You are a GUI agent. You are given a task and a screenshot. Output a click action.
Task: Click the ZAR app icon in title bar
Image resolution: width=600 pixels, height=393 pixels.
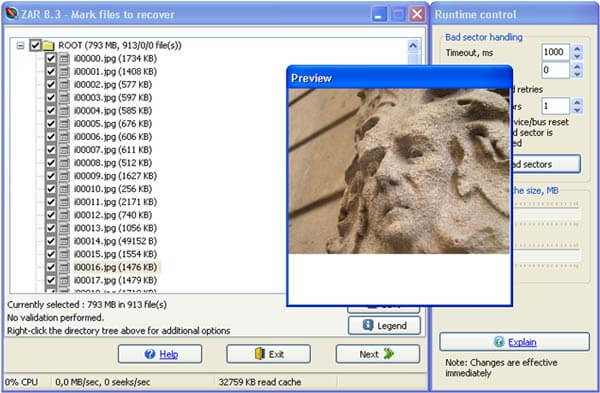[11, 14]
